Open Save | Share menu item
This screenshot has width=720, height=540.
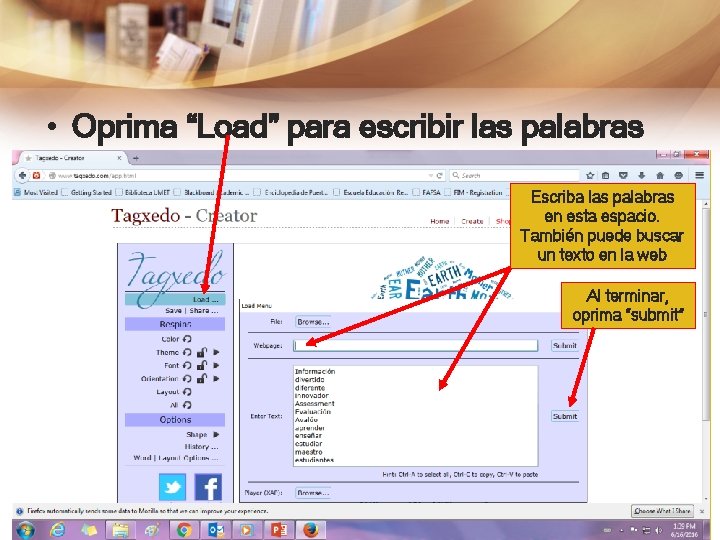(x=192, y=310)
